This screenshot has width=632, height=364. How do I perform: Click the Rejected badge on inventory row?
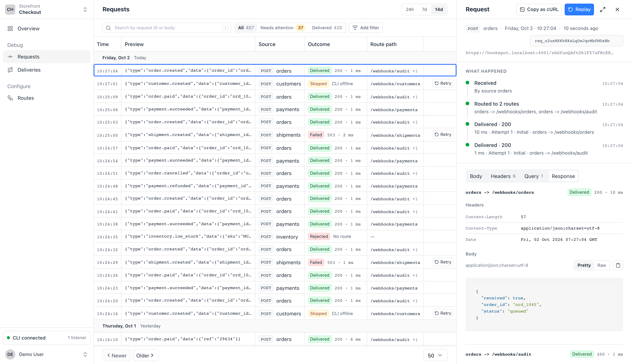tap(319, 236)
